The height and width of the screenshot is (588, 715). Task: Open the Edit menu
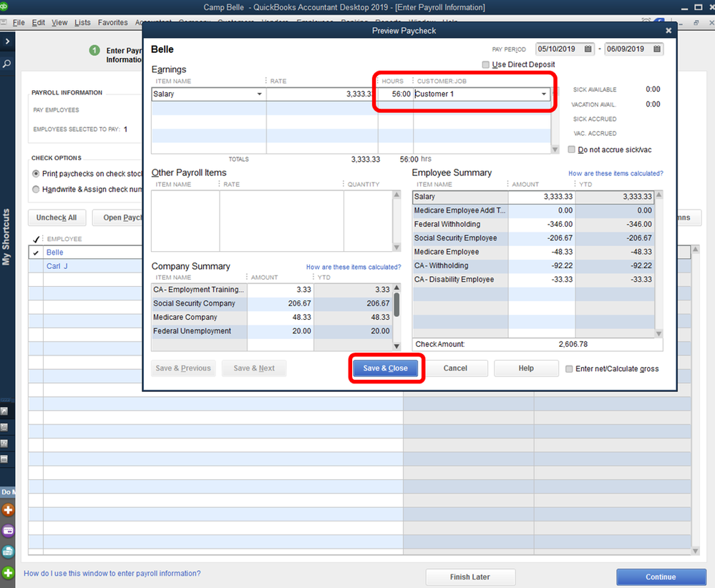pos(39,22)
